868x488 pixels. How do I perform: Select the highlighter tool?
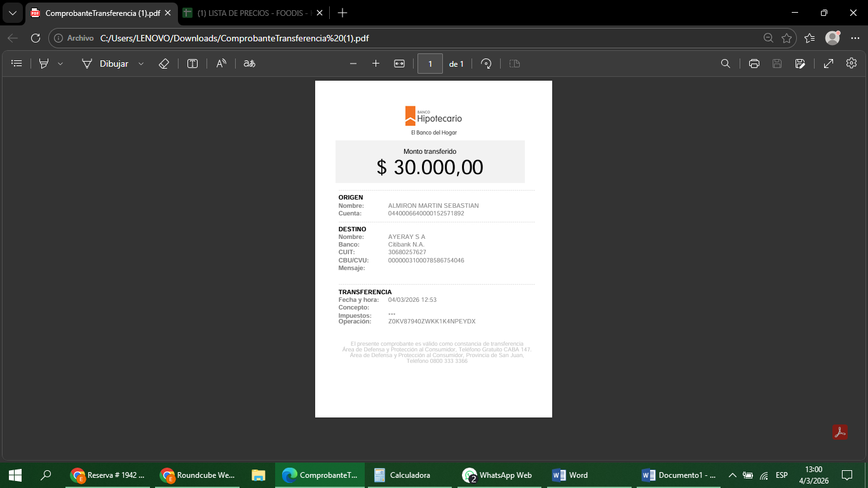44,64
